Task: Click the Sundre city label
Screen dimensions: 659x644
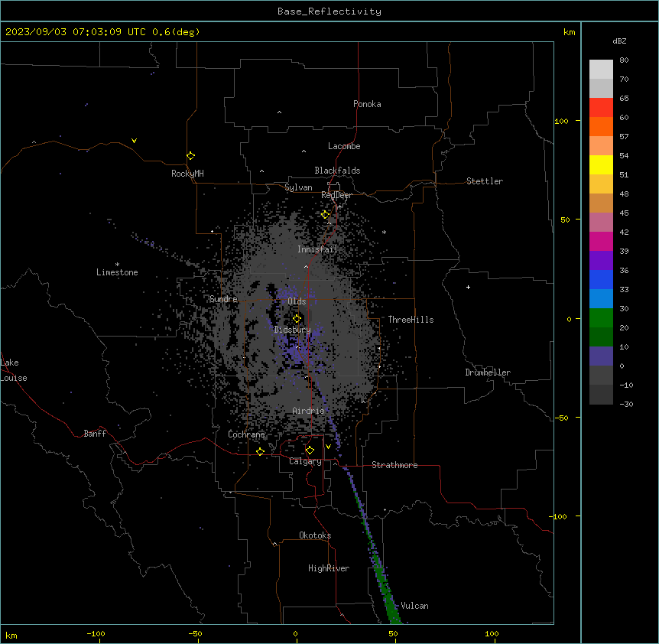Action: pyautogui.click(x=223, y=299)
